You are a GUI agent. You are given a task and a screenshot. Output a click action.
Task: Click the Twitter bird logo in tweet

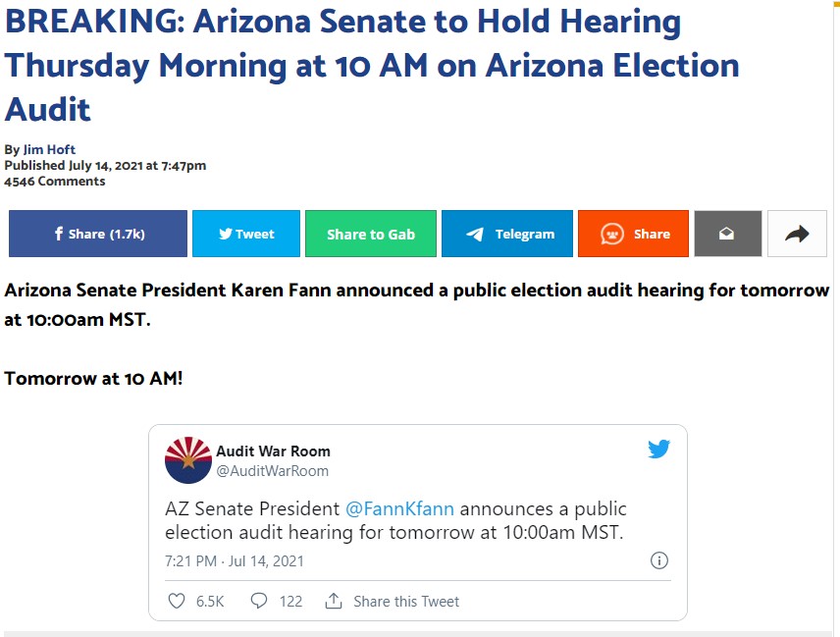pyautogui.click(x=658, y=449)
